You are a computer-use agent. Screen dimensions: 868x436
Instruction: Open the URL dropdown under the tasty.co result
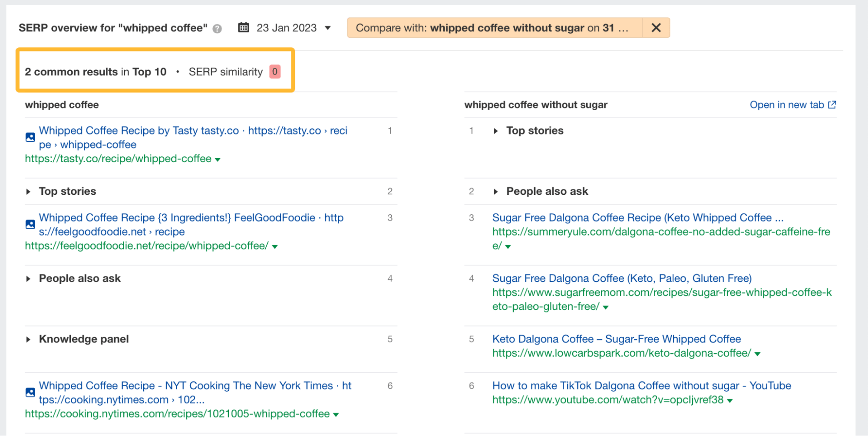218,159
